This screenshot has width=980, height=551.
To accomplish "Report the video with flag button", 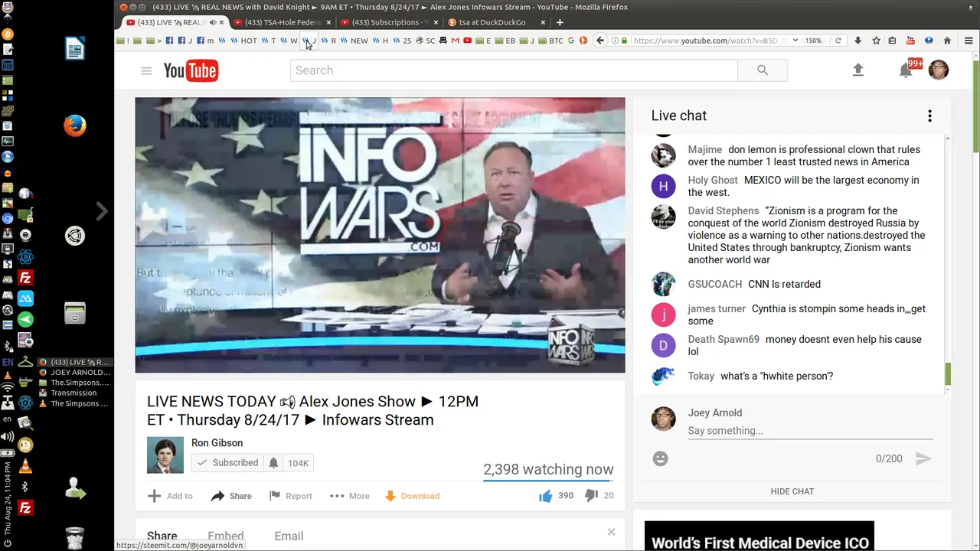I will tap(291, 496).
